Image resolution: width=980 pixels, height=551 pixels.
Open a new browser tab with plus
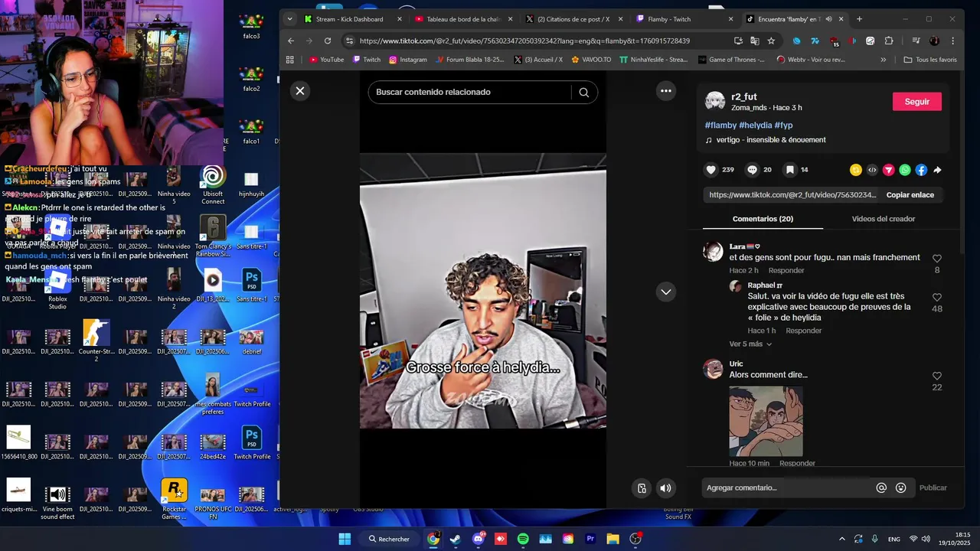859,19
